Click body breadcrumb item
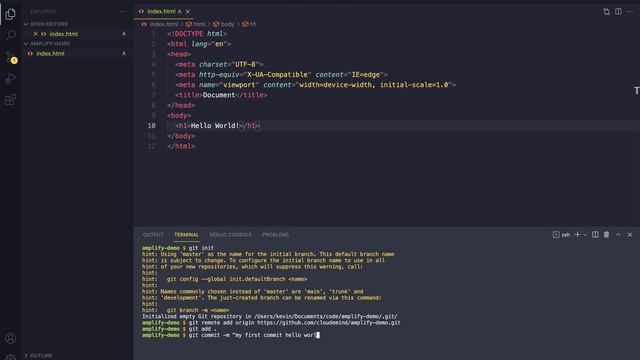640x360 pixels. [224, 24]
